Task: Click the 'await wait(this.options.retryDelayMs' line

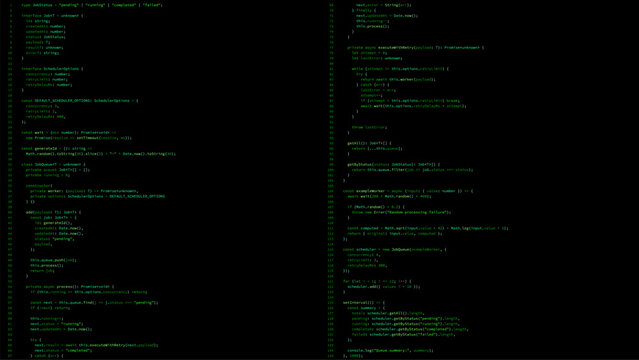Action: [x=413, y=106]
